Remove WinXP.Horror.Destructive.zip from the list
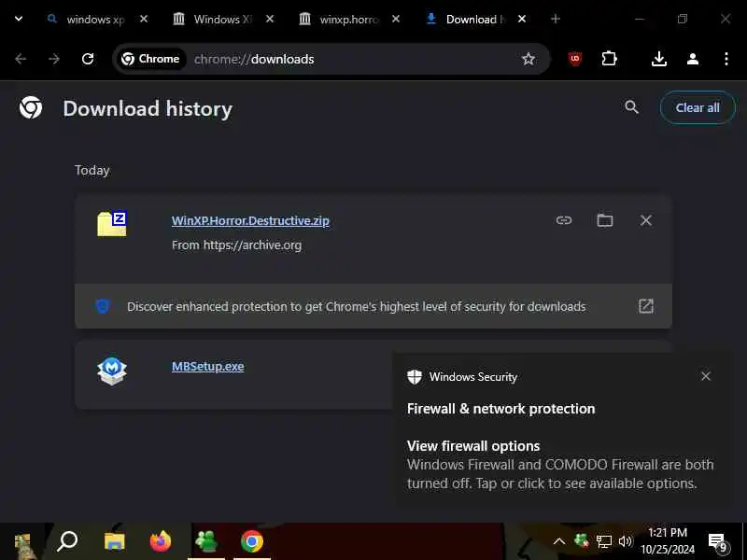The image size is (747, 560). pyautogui.click(x=646, y=220)
